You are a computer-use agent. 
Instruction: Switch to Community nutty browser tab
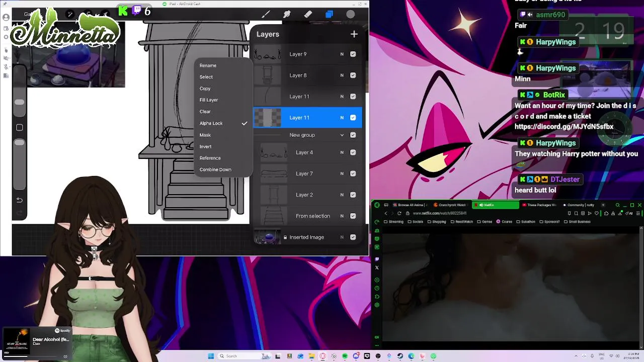coord(579,205)
